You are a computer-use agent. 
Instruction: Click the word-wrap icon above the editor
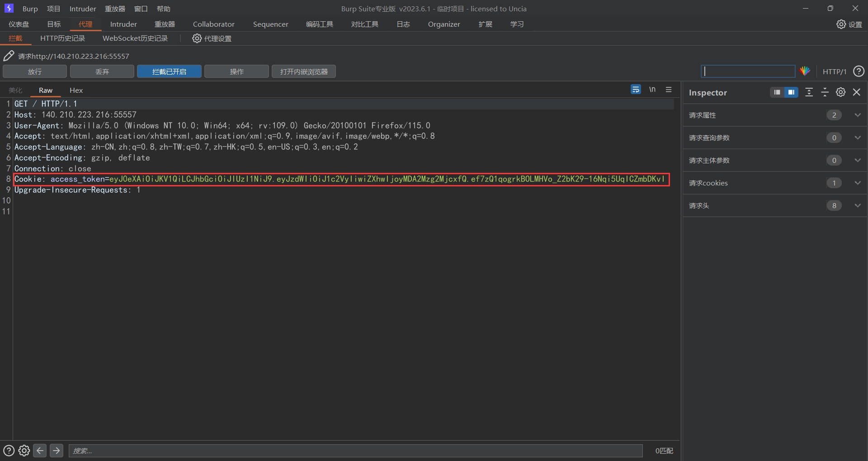point(636,89)
